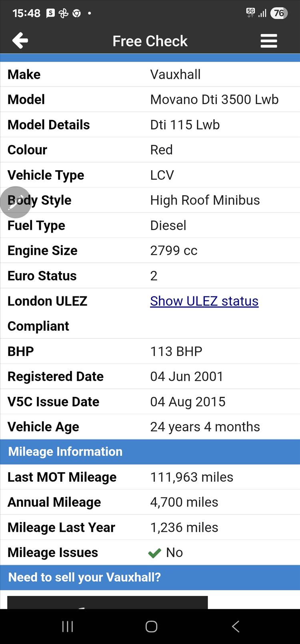The height and width of the screenshot is (644, 300).
Task: Tap the back arrow in header
Action: click(x=20, y=40)
